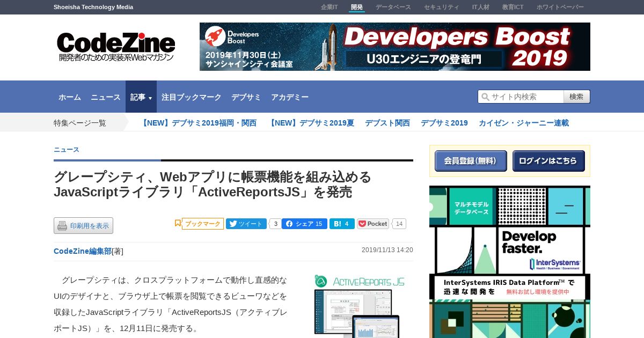The height and width of the screenshot is (338, 644).
Task: Click the Pocket count 14
Action: [399, 224]
